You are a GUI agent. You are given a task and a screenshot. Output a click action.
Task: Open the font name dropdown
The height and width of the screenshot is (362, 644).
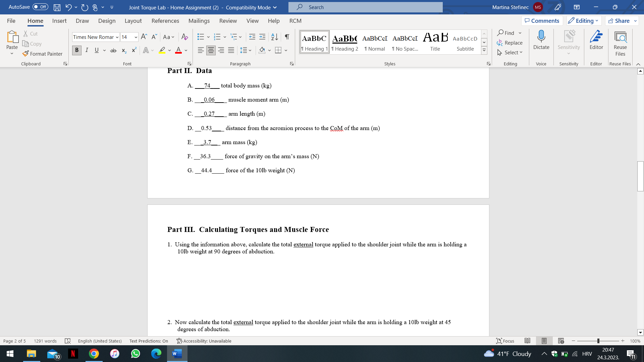(x=117, y=37)
